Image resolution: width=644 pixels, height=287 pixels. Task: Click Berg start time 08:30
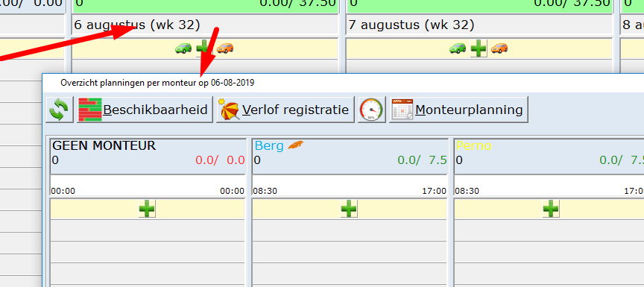[x=265, y=191]
